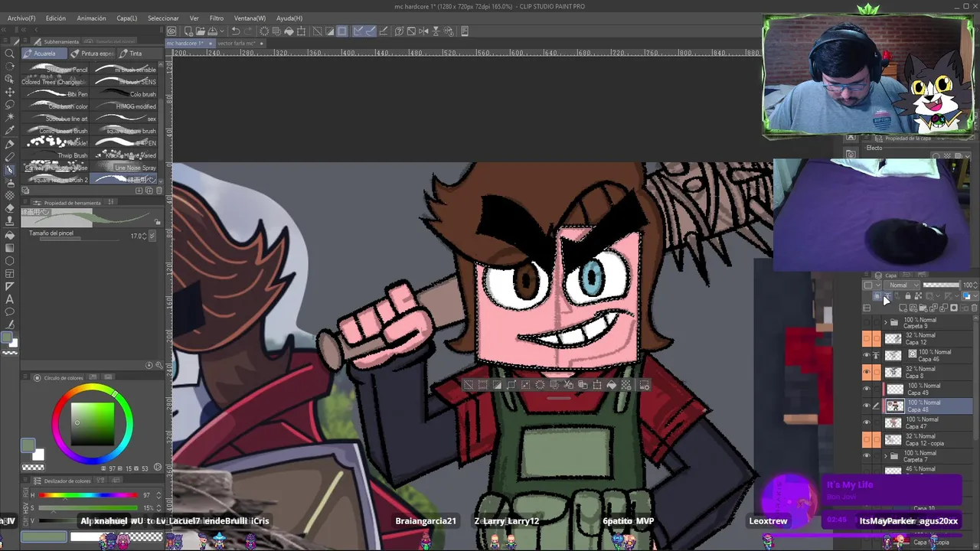Image resolution: width=980 pixels, height=551 pixels.
Task: Open the Filtro menu
Action: tap(217, 18)
